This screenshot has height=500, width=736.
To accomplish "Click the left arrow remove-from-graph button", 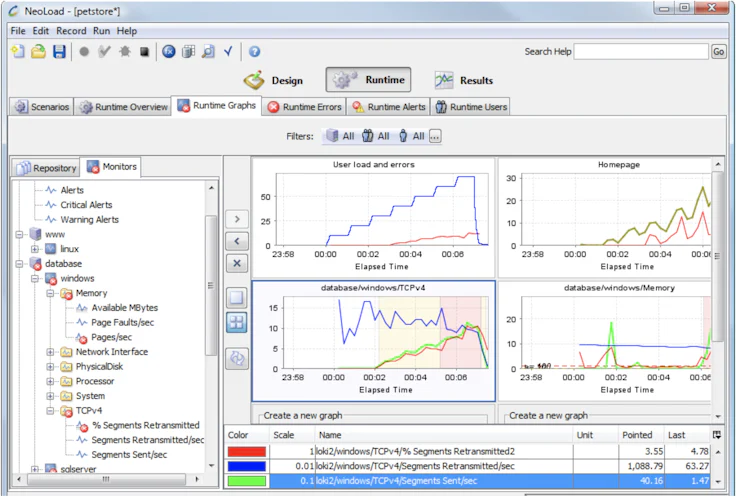I will coord(237,241).
